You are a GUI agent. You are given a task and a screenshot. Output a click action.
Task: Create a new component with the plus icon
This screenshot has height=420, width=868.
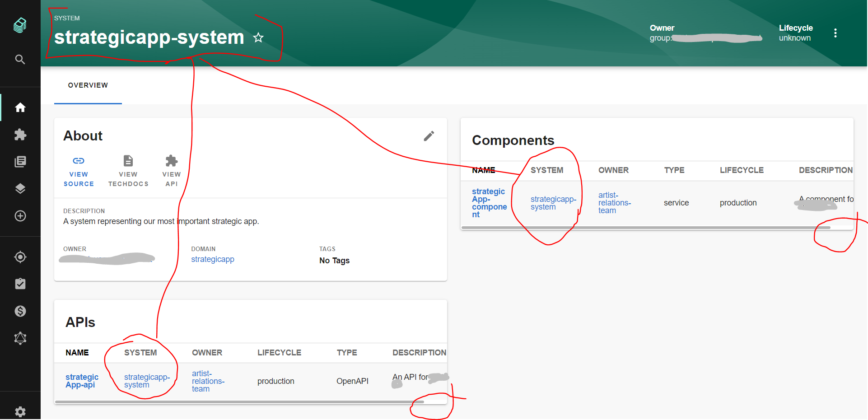(x=20, y=215)
